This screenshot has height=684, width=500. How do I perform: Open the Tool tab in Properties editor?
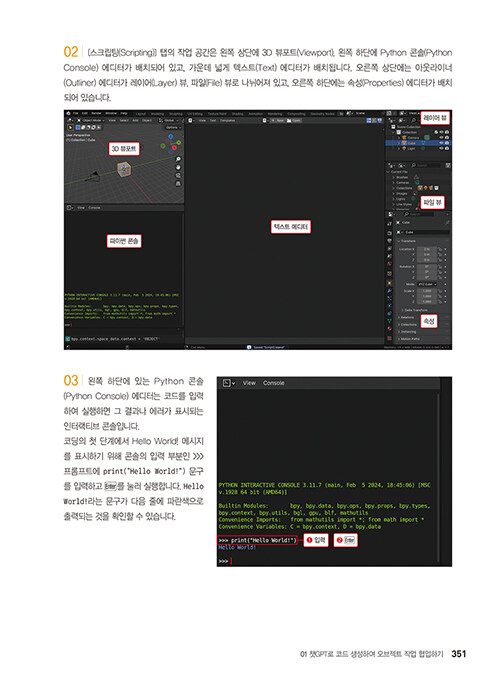click(389, 223)
